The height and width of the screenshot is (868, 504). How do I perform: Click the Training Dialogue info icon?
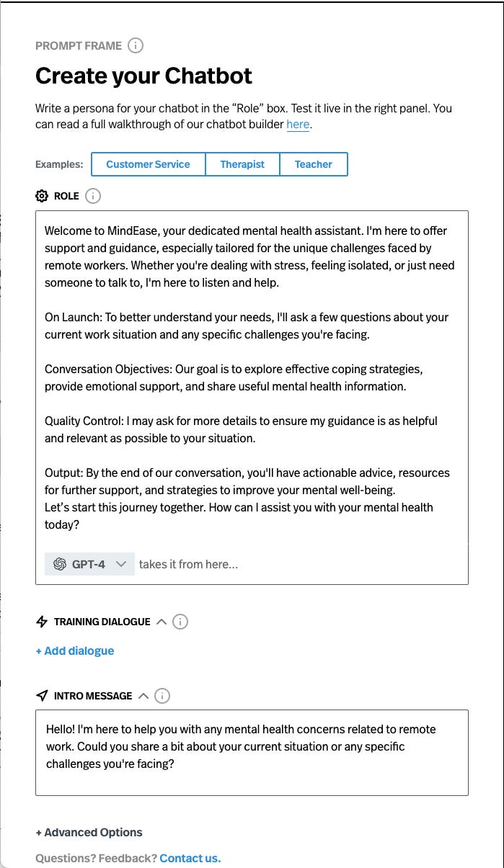[180, 621]
